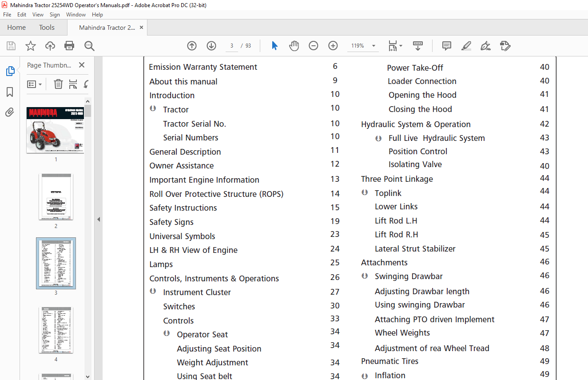Screen dimensions: 588x380
Task: Click the scrolling mode keyboard icon
Action: click(x=418, y=46)
